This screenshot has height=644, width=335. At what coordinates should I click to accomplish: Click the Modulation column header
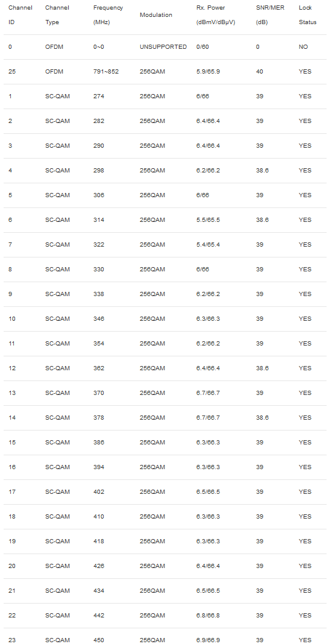(156, 15)
